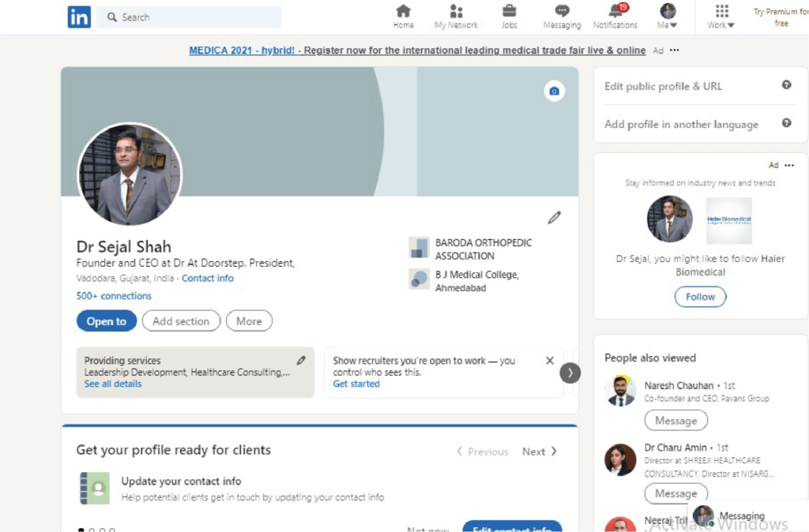Click the carousel next arrow button
The image size is (809, 532).
tap(570, 373)
